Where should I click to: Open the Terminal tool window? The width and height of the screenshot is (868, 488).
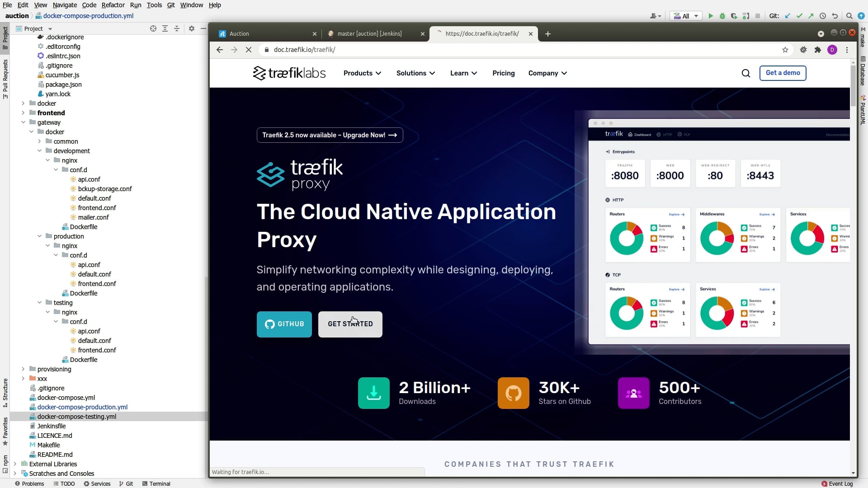tap(156, 483)
